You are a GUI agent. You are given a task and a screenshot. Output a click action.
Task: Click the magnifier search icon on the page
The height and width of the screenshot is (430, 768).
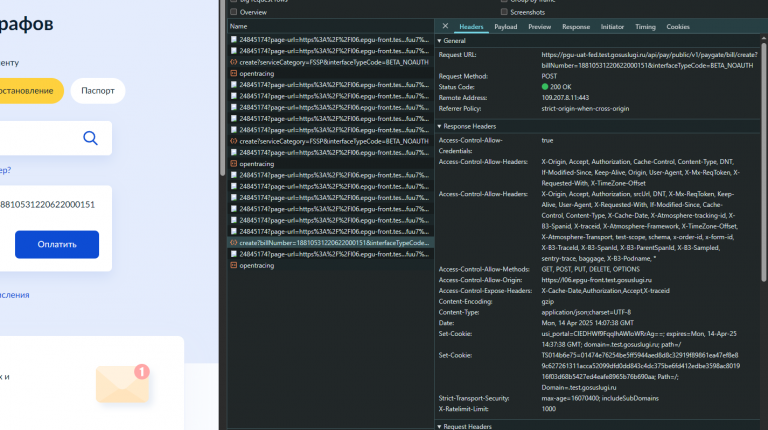(90, 138)
